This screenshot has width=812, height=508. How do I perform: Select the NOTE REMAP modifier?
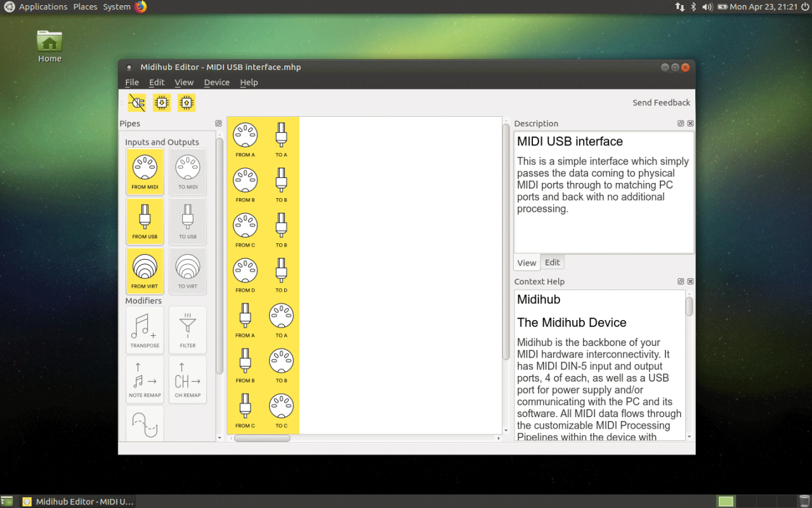tap(145, 380)
